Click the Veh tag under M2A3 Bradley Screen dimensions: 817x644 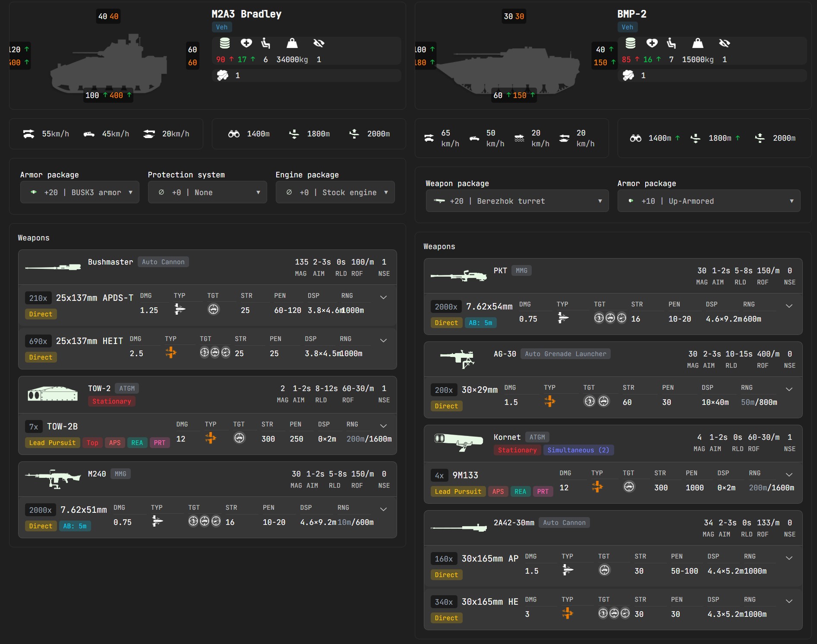[222, 27]
